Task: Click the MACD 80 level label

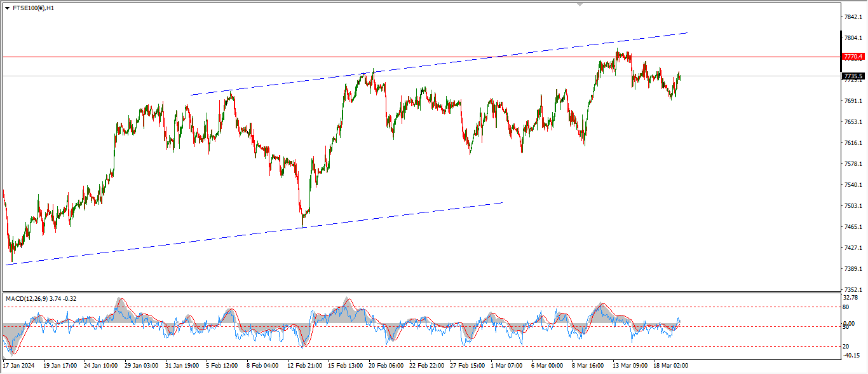Action: coord(846,307)
